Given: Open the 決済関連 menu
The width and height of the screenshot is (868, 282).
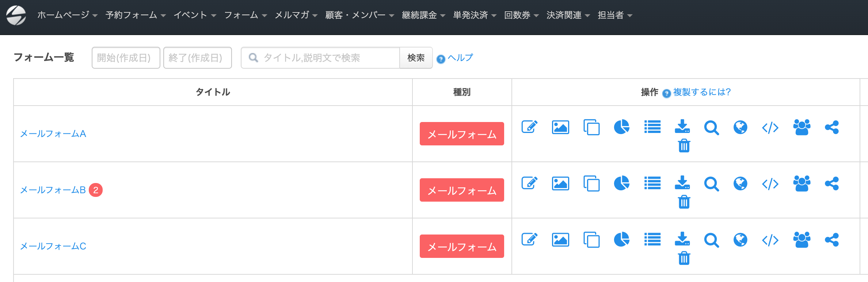Looking at the screenshot, I should click(568, 15).
